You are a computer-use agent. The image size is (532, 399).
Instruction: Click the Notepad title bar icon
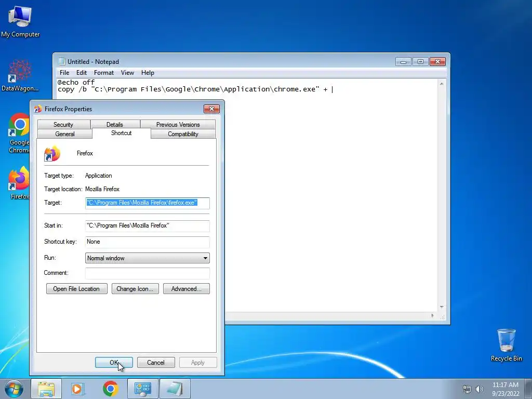[62, 61]
